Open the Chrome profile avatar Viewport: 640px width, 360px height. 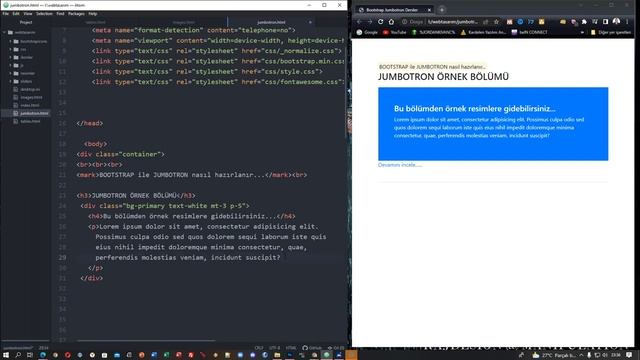click(616, 21)
